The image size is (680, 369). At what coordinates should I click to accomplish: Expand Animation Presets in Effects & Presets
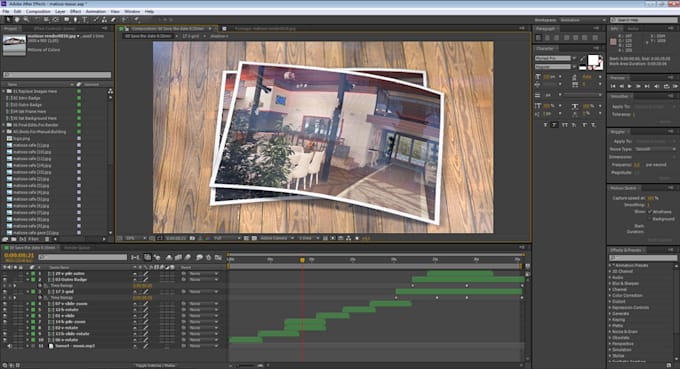click(610, 265)
